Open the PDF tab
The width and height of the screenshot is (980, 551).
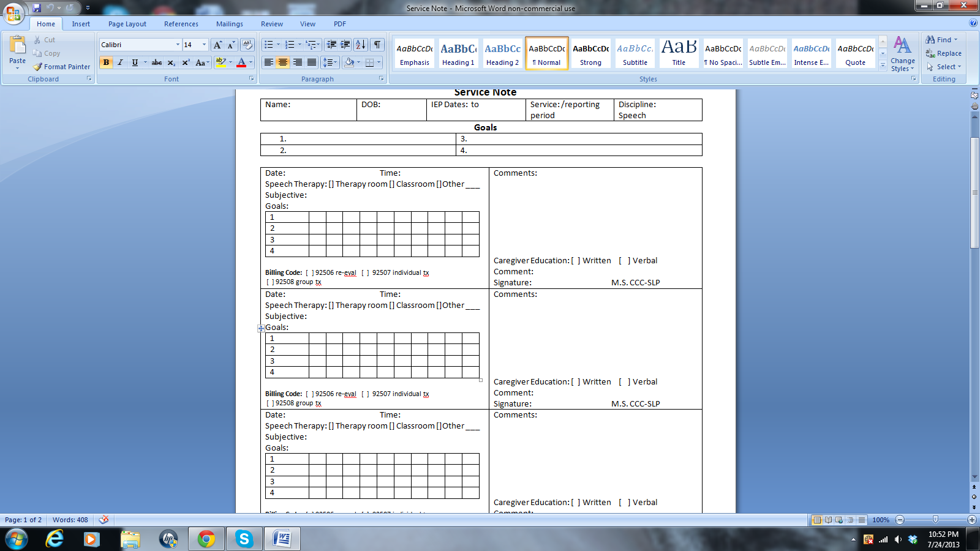tap(340, 24)
